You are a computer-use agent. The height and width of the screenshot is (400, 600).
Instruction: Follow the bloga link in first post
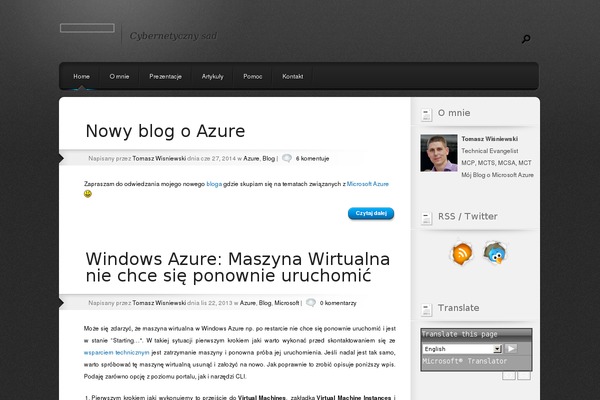(x=214, y=184)
